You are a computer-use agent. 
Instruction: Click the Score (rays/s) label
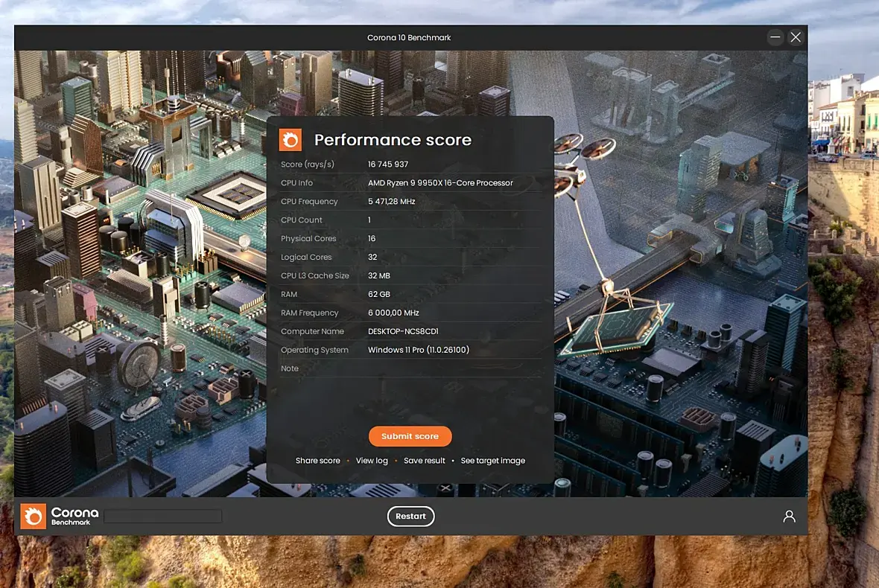click(x=307, y=164)
